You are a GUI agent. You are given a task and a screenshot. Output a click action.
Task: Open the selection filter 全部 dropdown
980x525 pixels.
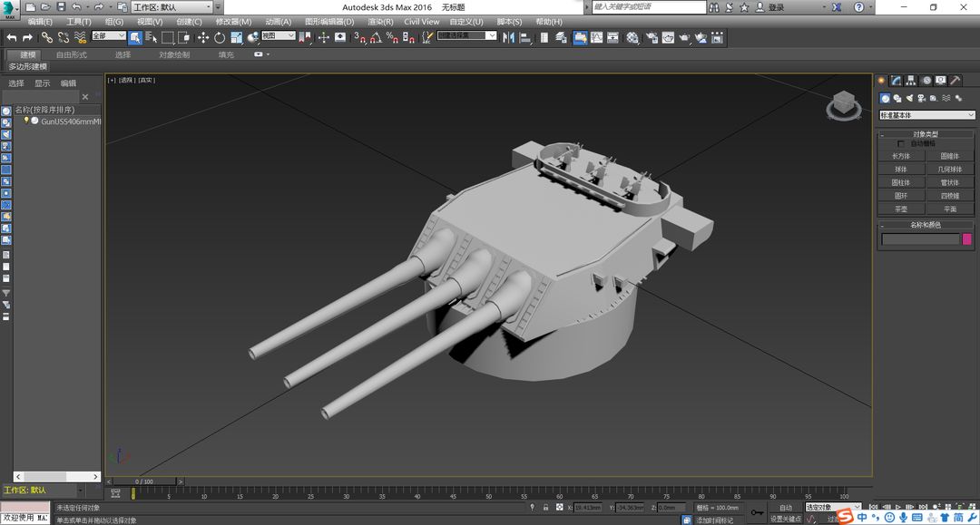pos(109,36)
